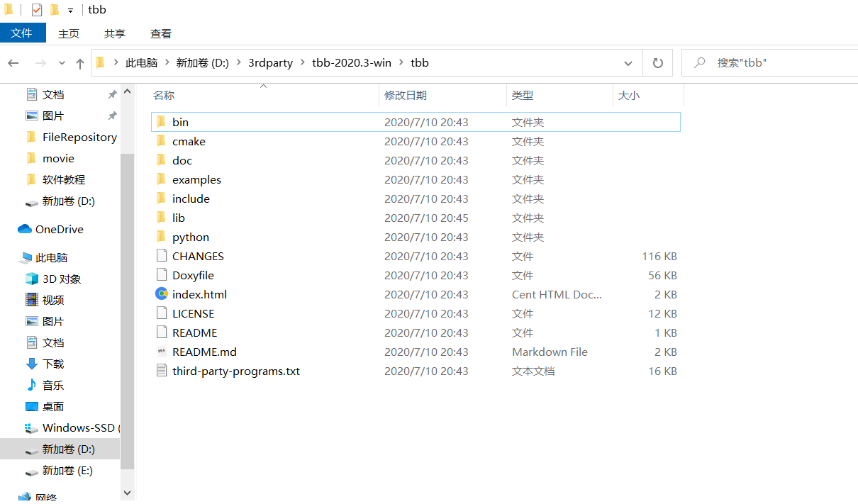Image resolution: width=858 pixels, height=504 pixels.
Task: Select the README.md markdown file
Action: coord(204,352)
